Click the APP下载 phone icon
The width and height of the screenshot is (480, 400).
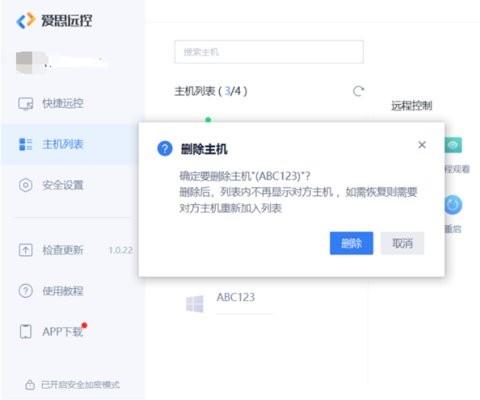pos(25,332)
